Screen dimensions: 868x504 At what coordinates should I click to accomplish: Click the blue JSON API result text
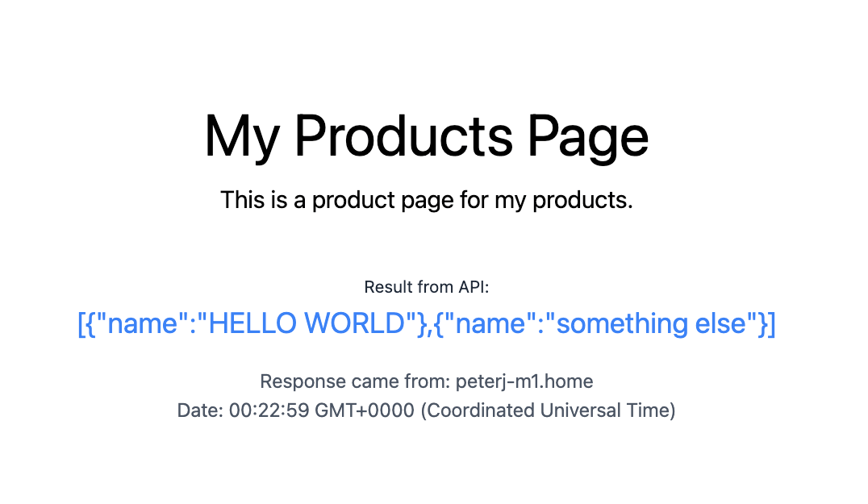coord(426,323)
